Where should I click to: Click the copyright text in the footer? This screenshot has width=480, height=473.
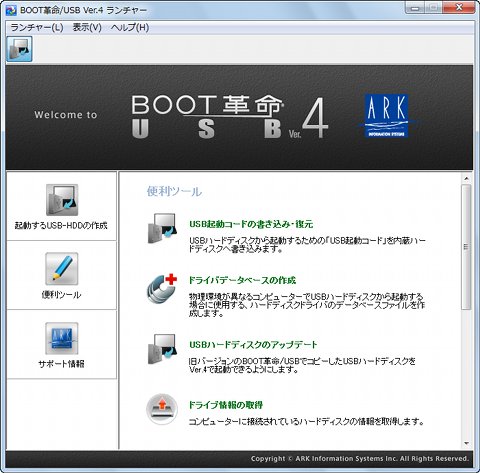360,459
